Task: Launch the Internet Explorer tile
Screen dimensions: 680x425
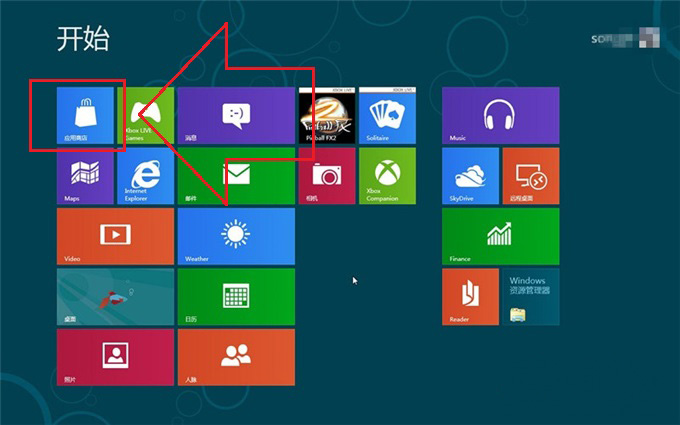Action: [x=146, y=176]
